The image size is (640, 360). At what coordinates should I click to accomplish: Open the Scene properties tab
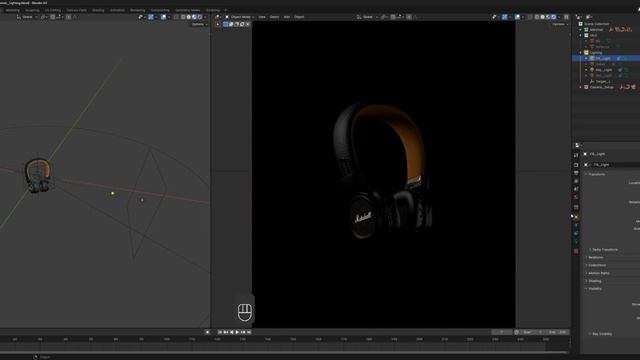pos(576,189)
